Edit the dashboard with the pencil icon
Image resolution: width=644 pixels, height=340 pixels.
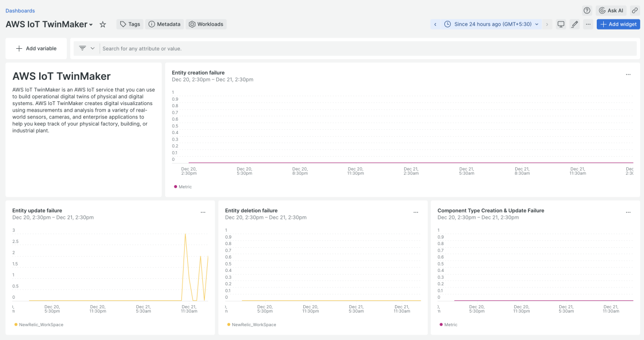click(x=575, y=24)
